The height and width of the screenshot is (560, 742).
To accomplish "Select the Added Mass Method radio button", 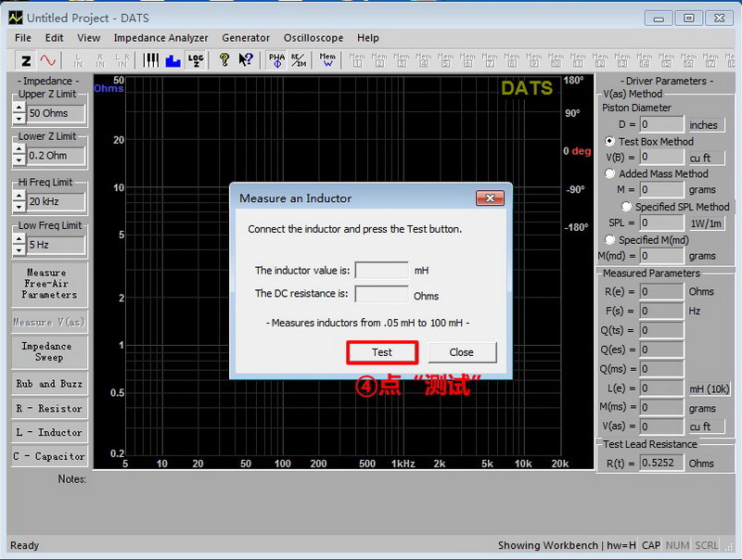I will pyautogui.click(x=609, y=173).
